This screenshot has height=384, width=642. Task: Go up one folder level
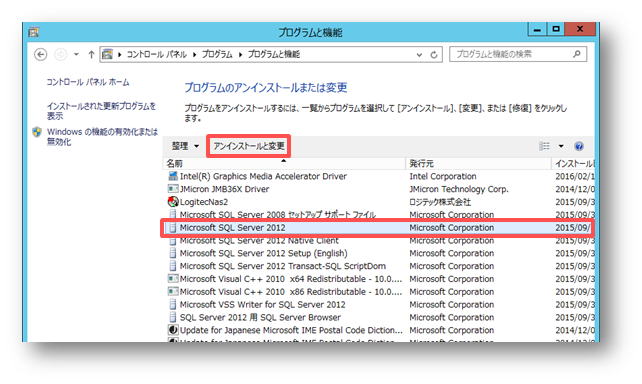[91, 54]
